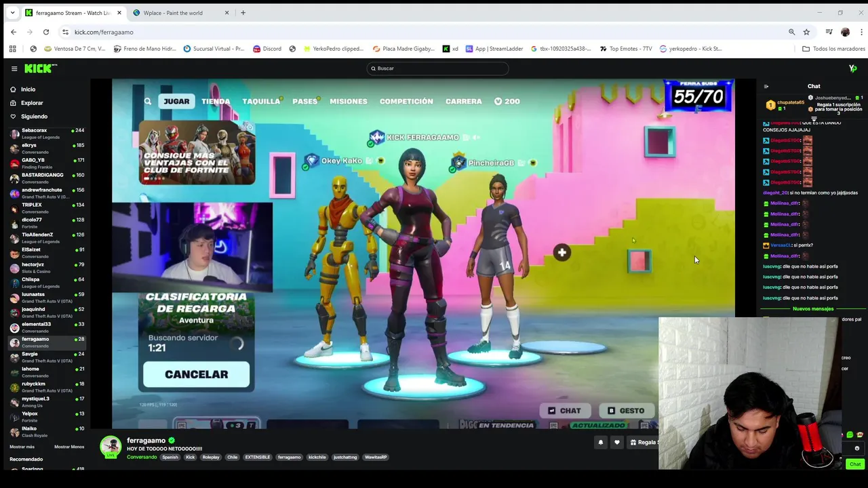Open dicolo77 channel in sidebar
Screen dimensions: 868x488
coord(46,222)
